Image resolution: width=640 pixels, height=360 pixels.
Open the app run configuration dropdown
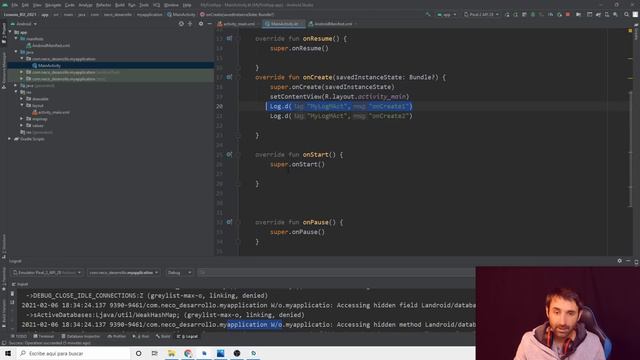tap(447, 14)
